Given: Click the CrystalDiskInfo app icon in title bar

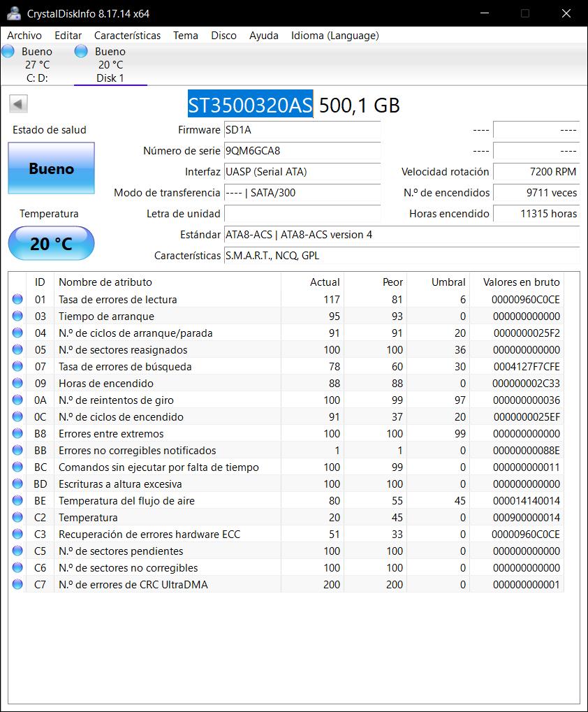Looking at the screenshot, I should tap(13, 13).
